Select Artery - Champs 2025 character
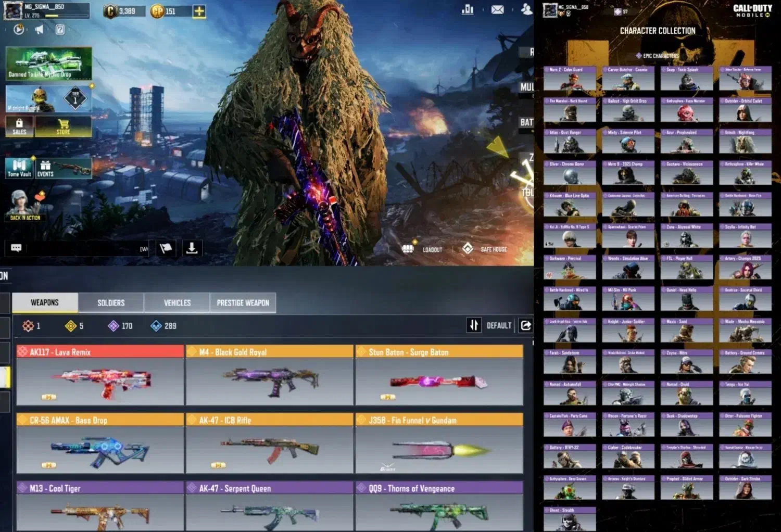781x532 pixels. click(x=745, y=268)
